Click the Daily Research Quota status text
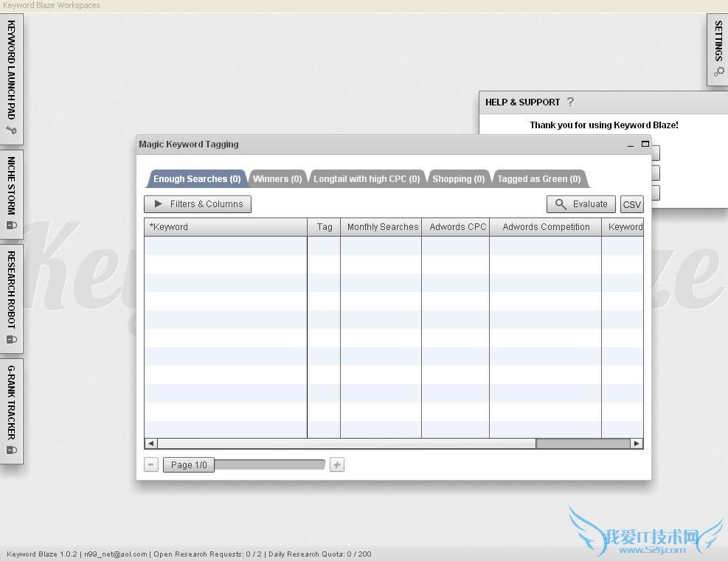Image resolution: width=728 pixels, height=561 pixels. [x=320, y=554]
